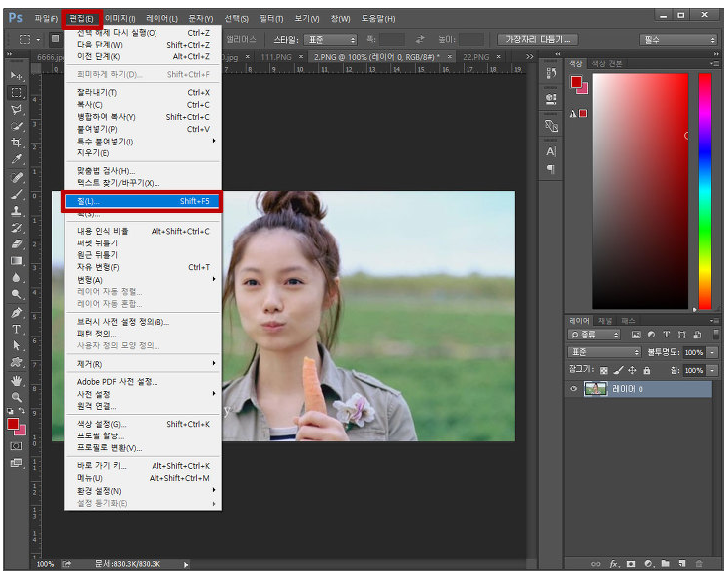Select the Path Selection tool
Screen dimensions: 728x577
(16, 345)
